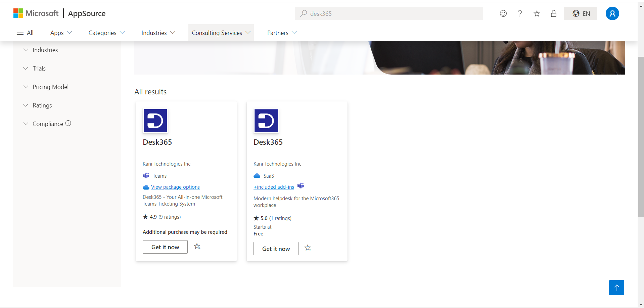Viewport: 644px width, 308px height.
Task: Expand the Pricing Model filter
Action: click(50, 87)
